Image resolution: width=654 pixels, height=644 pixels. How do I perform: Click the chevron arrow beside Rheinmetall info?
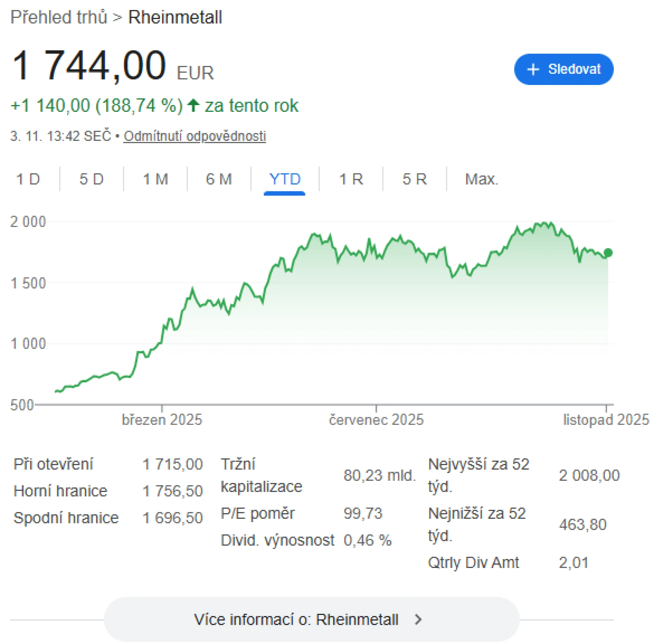click(419, 620)
